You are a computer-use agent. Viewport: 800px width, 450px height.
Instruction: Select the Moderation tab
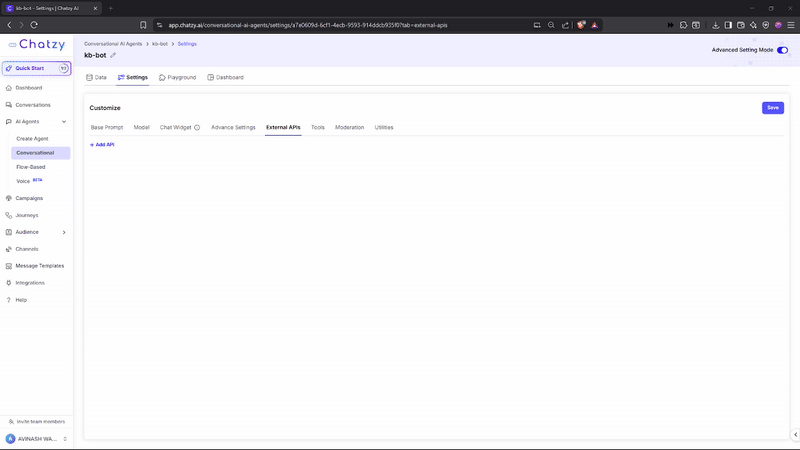pos(349,128)
